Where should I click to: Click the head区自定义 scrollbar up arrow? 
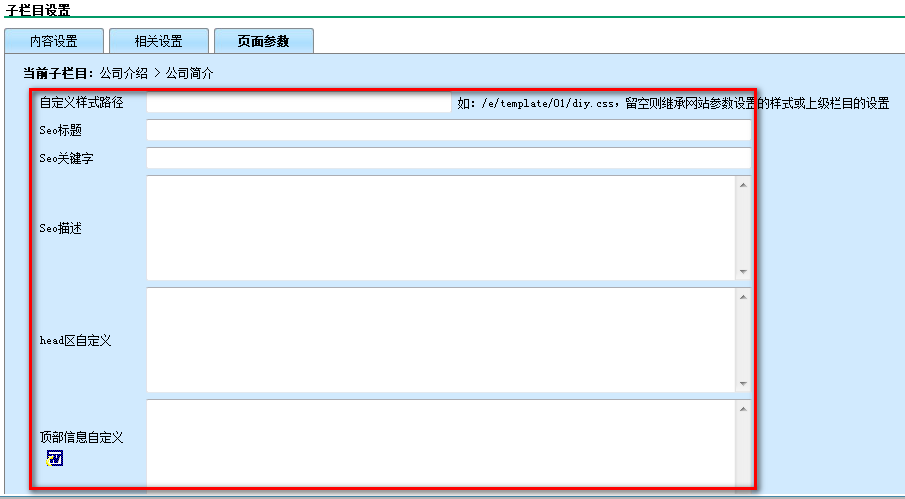[x=743, y=296]
